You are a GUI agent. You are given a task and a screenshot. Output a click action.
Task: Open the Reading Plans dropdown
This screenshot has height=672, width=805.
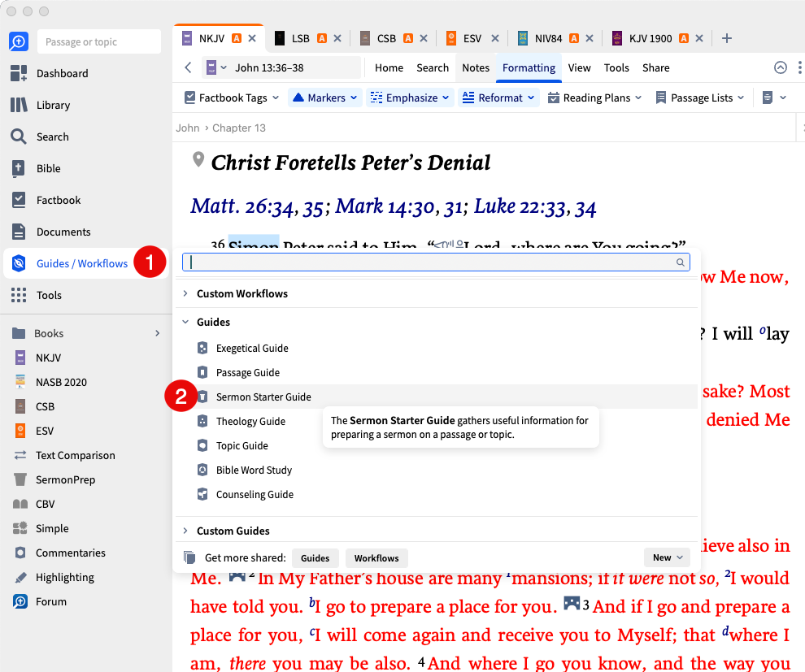[594, 98]
